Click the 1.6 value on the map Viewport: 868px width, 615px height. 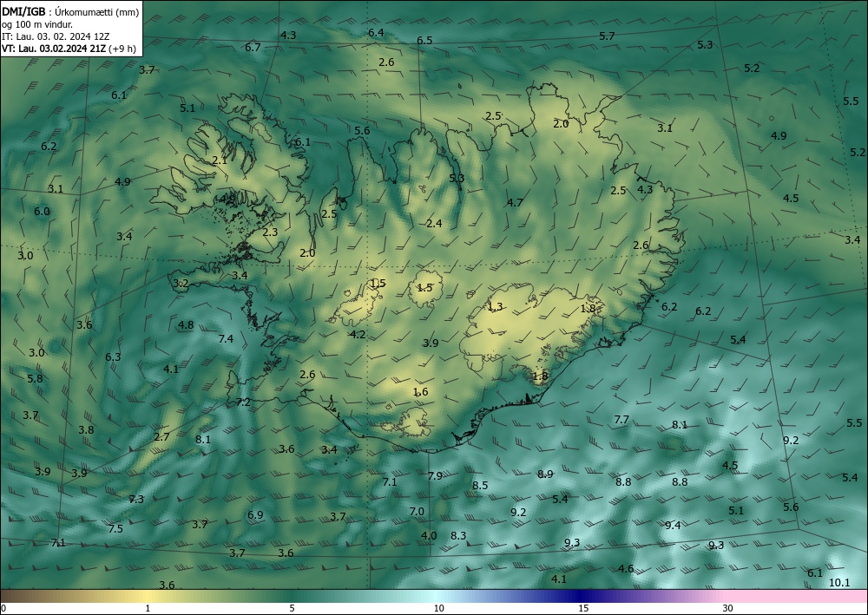point(421,392)
